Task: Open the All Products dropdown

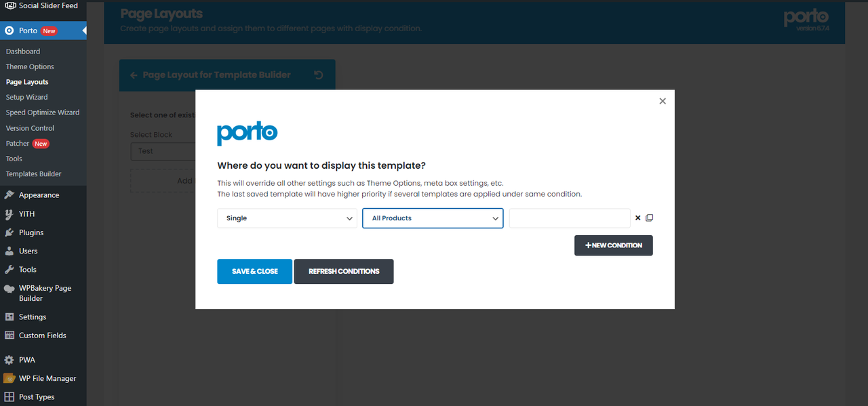Action: 433,218
